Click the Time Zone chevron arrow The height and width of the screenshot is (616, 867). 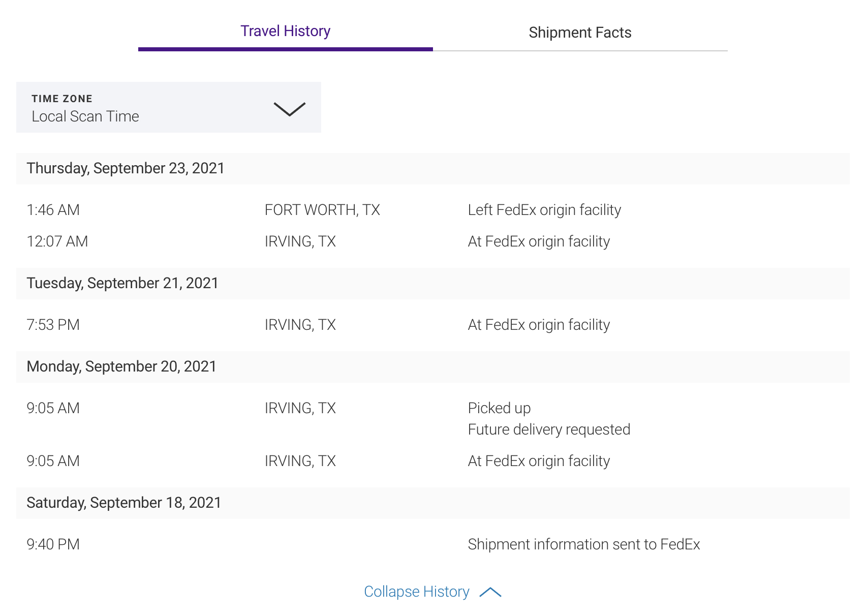[x=289, y=109]
